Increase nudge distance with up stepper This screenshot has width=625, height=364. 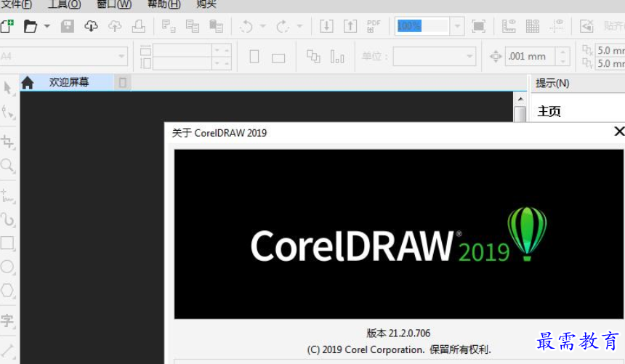tap(562, 52)
